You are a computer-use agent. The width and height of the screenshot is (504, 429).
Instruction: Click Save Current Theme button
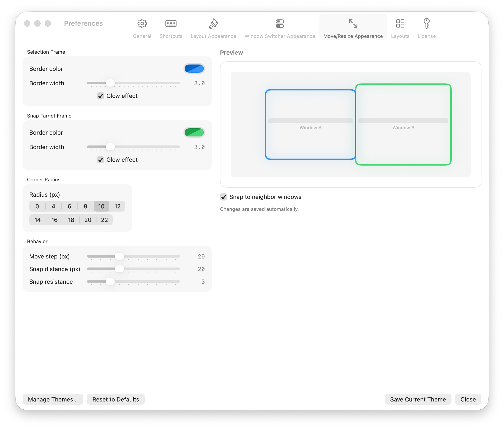click(x=418, y=399)
